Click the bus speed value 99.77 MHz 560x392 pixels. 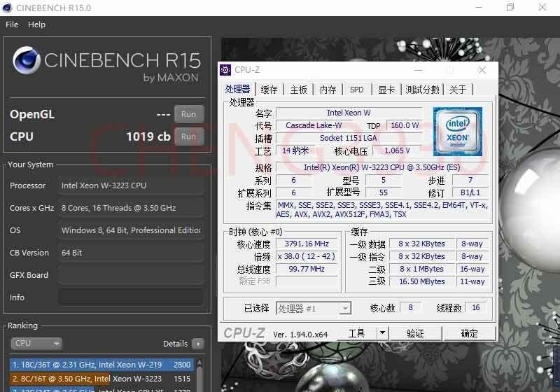click(307, 269)
